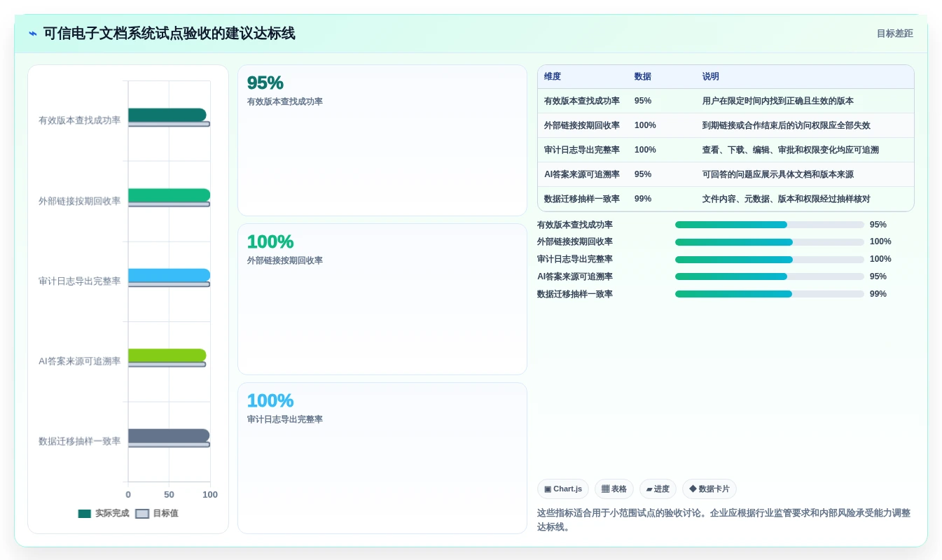Click description 查看、下载、编辑、审批和权限变化均应可追溯
942x560 pixels.
pyautogui.click(x=791, y=150)
